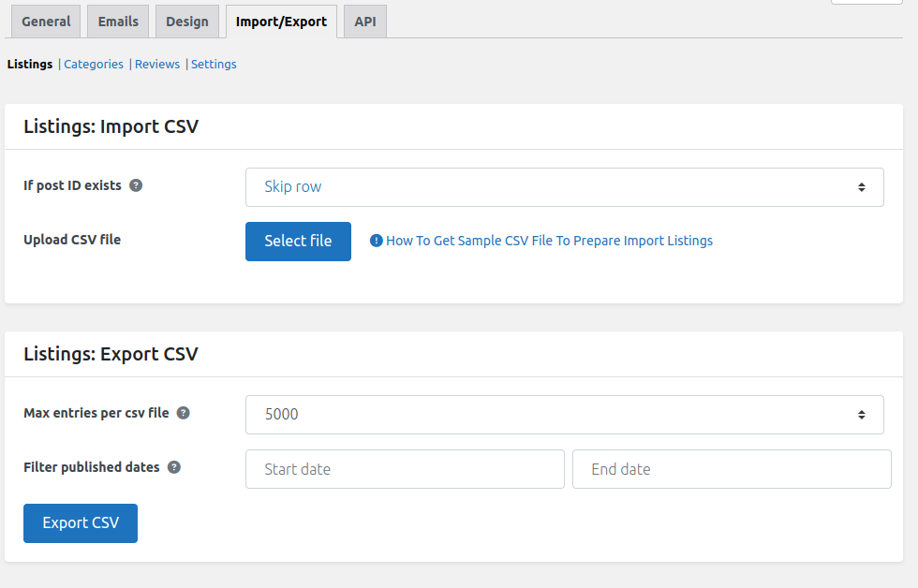Go to the Design tab

(x=187, y=22)
